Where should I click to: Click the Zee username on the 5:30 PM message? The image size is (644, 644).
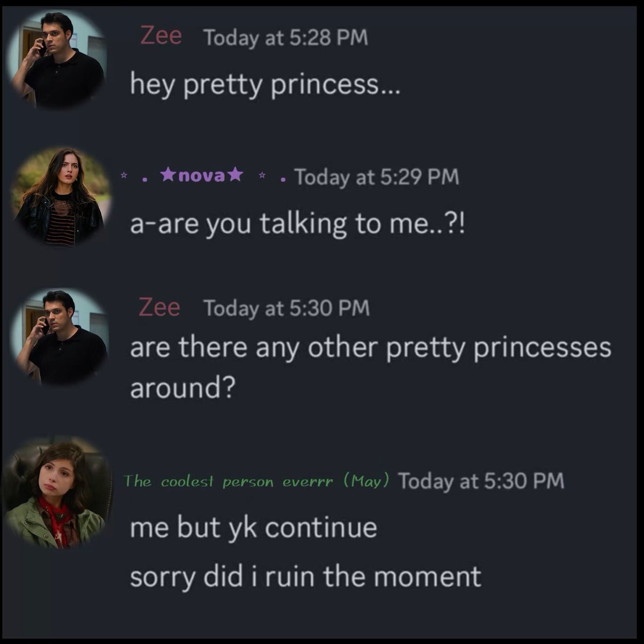159,307
